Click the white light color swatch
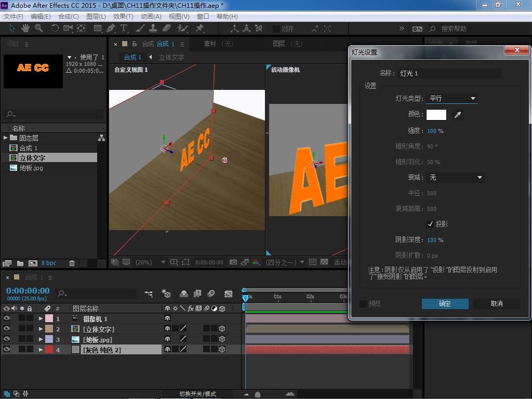 click(x=436, y=115)
